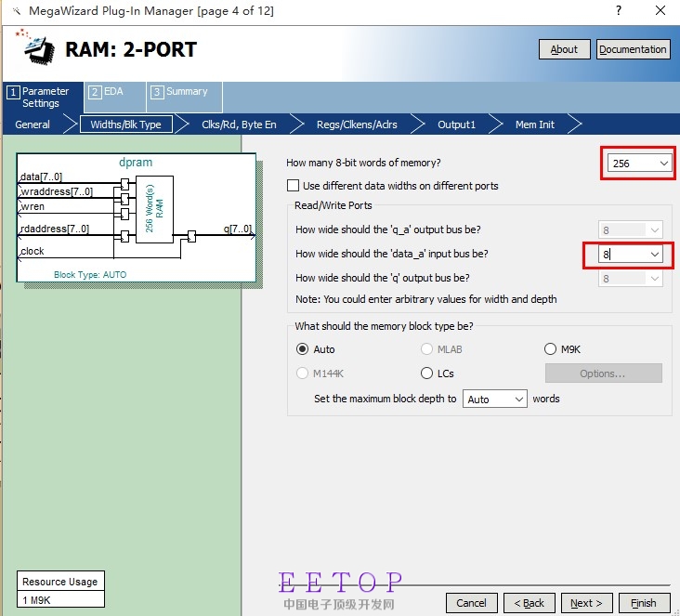This screenshot has height=616, width=680.
Task: Open the Documentation button
Action: 633,49
